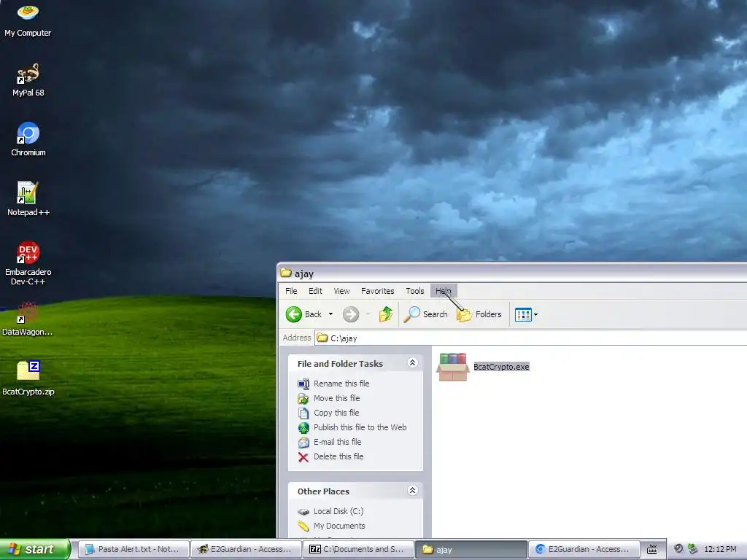
Task: Click the My Documents folder icon
Action: pyautogui.click(x=303, y=526)
